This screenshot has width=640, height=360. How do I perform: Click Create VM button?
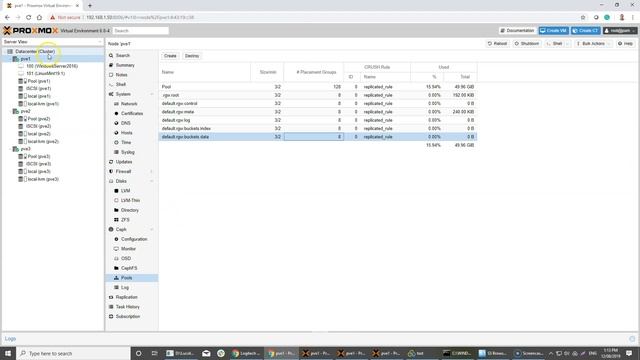click(x=553, y=31)
